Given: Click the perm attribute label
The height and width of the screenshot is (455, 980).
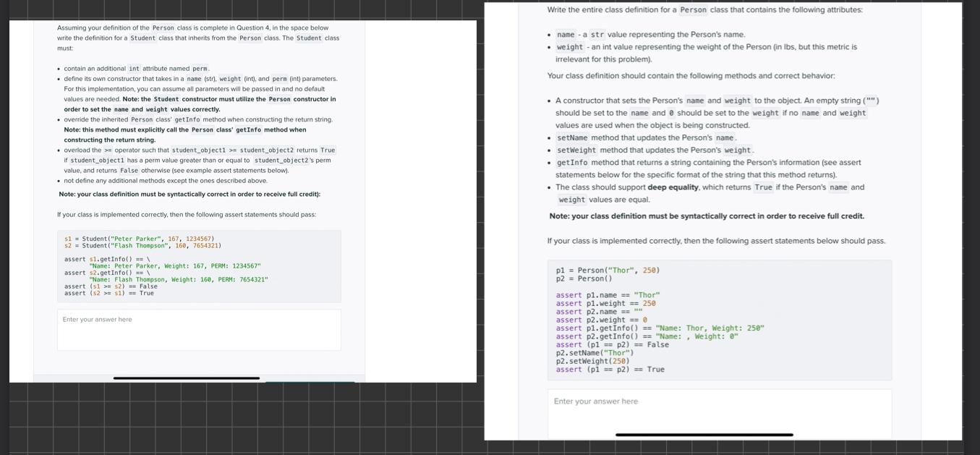Looking at the screenshot, I should point(201,68).
